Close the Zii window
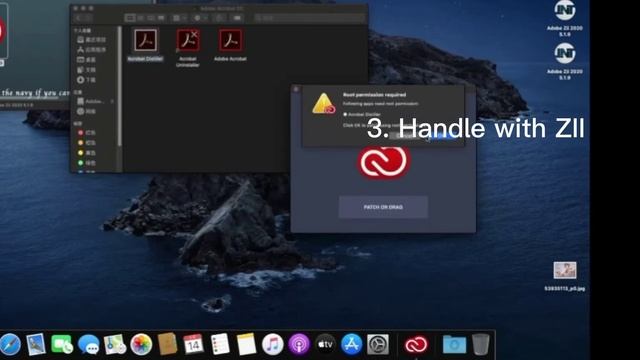 pyautogui.click(x=296, y=89)
